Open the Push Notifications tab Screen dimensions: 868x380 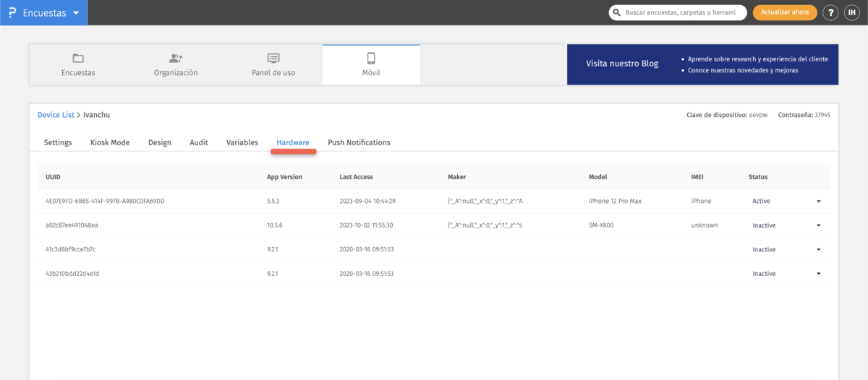pos(359,142)
